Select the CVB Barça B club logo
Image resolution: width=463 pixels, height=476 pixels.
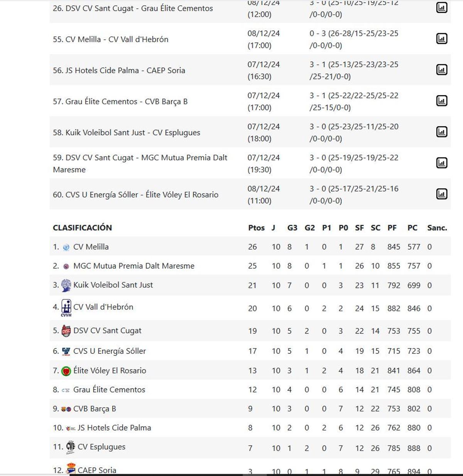66,409
